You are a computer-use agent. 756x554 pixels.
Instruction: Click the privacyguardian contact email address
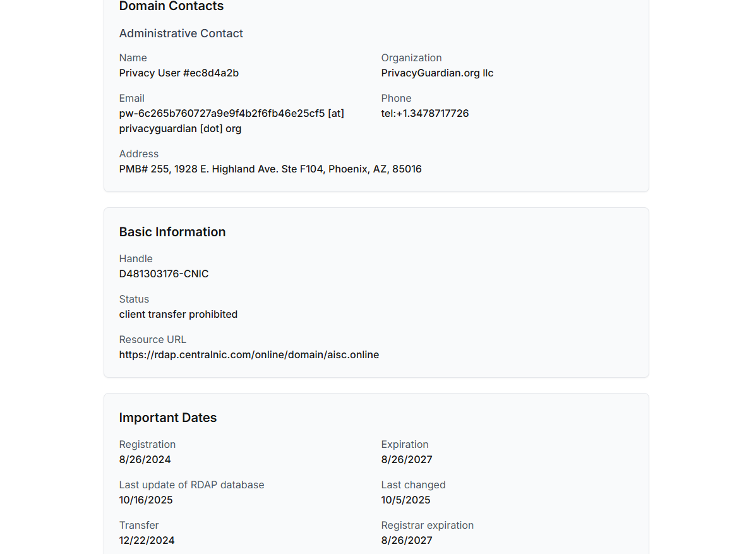pos(231,121)
